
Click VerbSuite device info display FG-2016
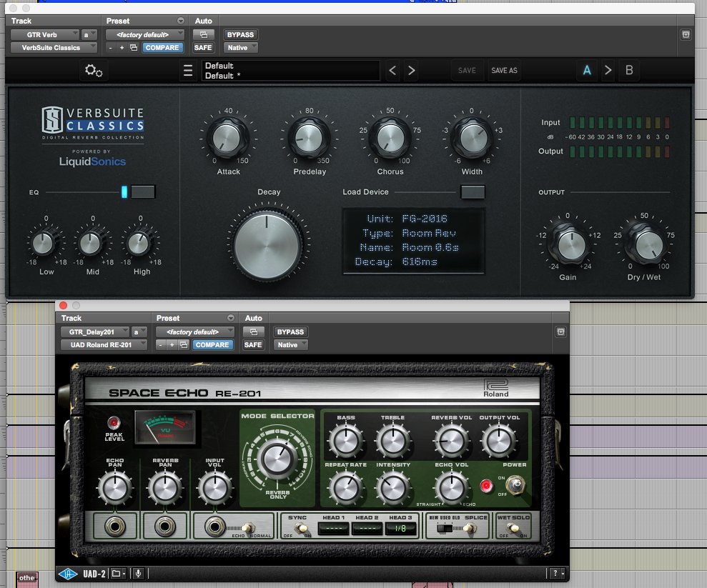point(413,241)
